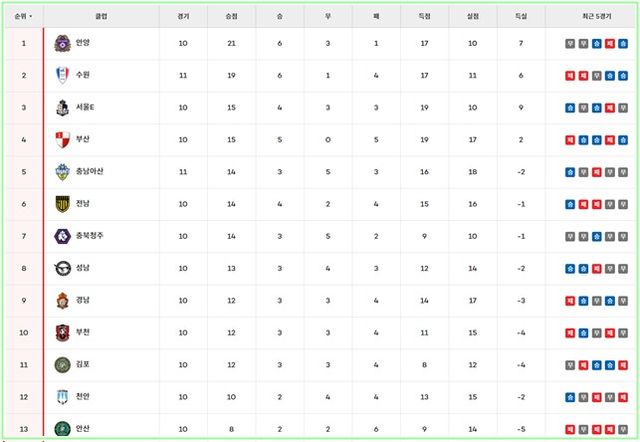
Task: Open the 김포 team emblem
Action: [63, 365]
